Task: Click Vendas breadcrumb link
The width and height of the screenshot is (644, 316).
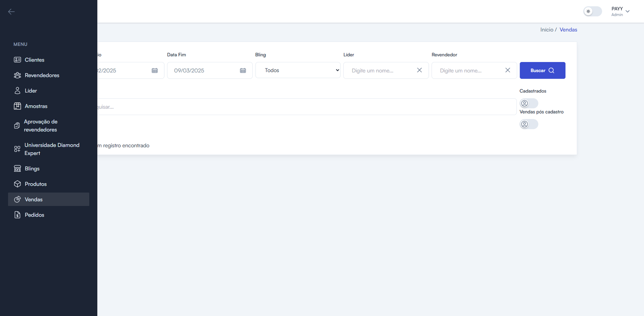Action: [568, 30]
